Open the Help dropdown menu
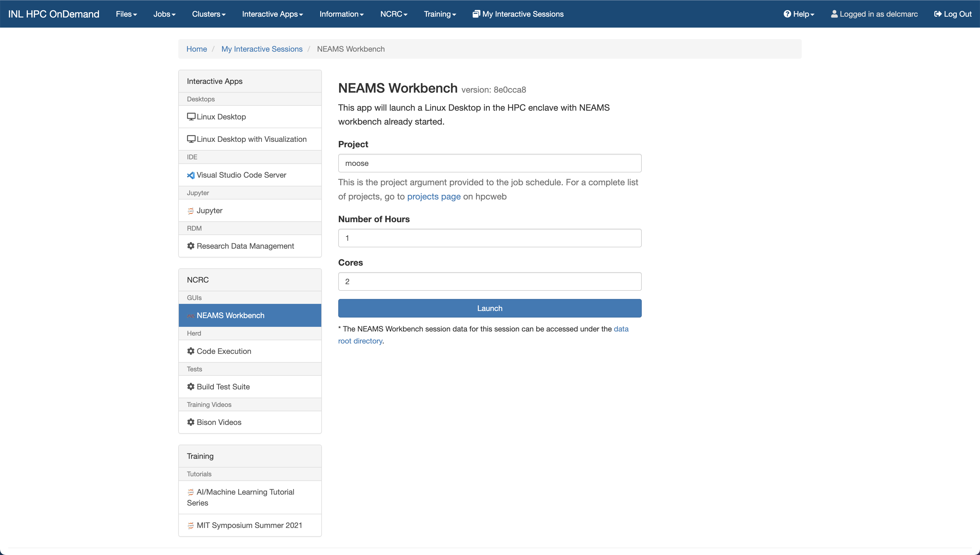This screenshot has height=555, width=980. pyautogui.click(x=798, y=14)
